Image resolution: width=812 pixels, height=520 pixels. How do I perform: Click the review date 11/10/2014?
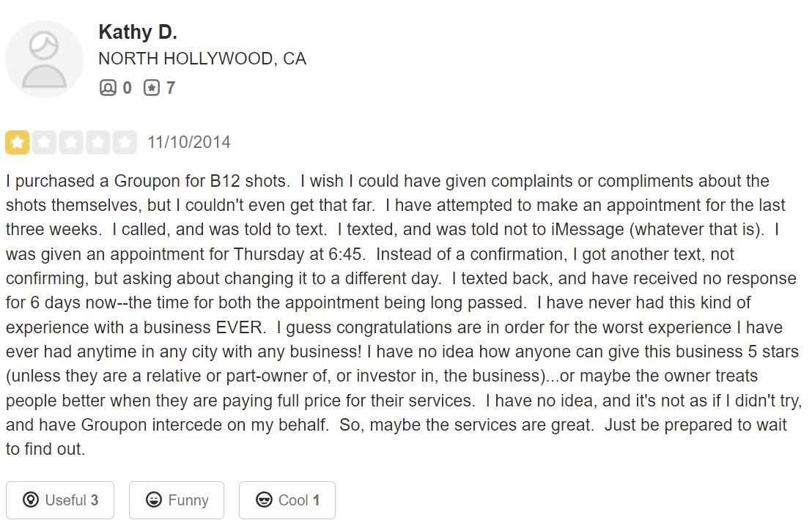189,142
